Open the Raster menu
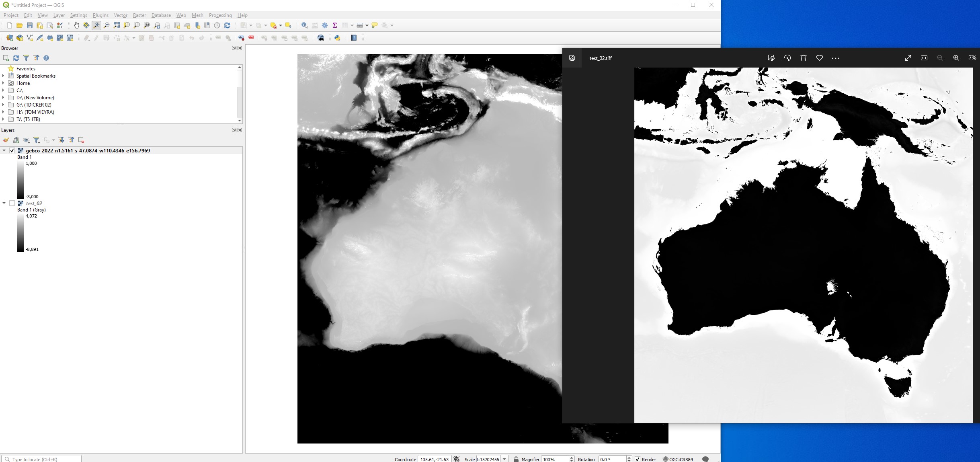 pyautogui.click(x=139, y=15)
